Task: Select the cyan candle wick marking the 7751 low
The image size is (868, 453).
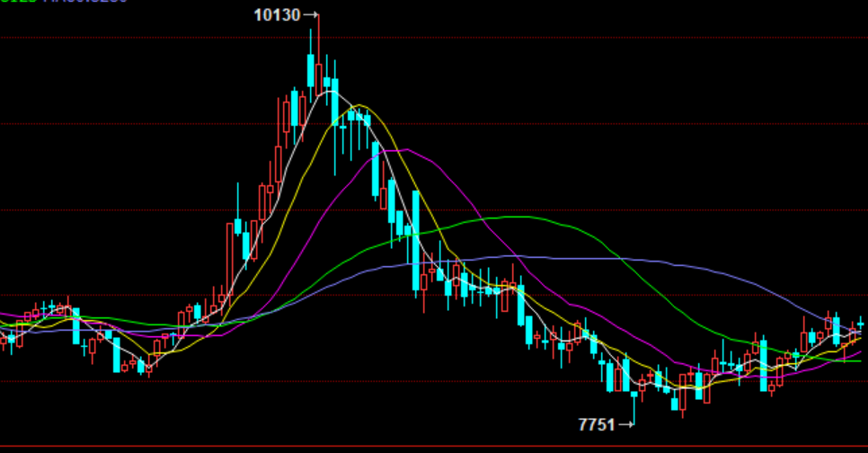Action: (634, 409)
